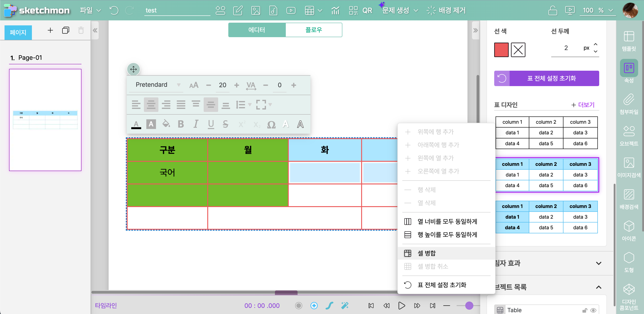Screen dimensions: 644x314
Task: Switch to the 플로우 tab
Action: [x=313, y=30]
